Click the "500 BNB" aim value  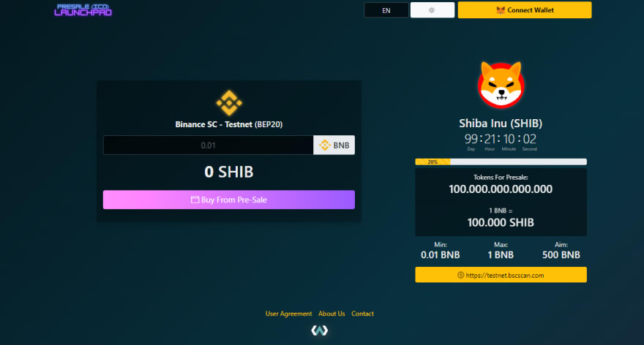(561, 255)
